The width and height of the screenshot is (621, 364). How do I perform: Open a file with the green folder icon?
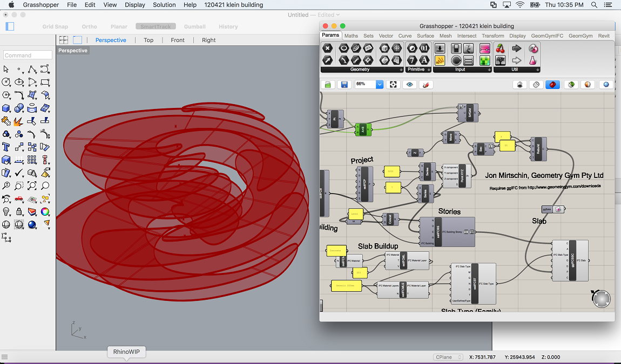pyautogui.click(x=327, y=85)
